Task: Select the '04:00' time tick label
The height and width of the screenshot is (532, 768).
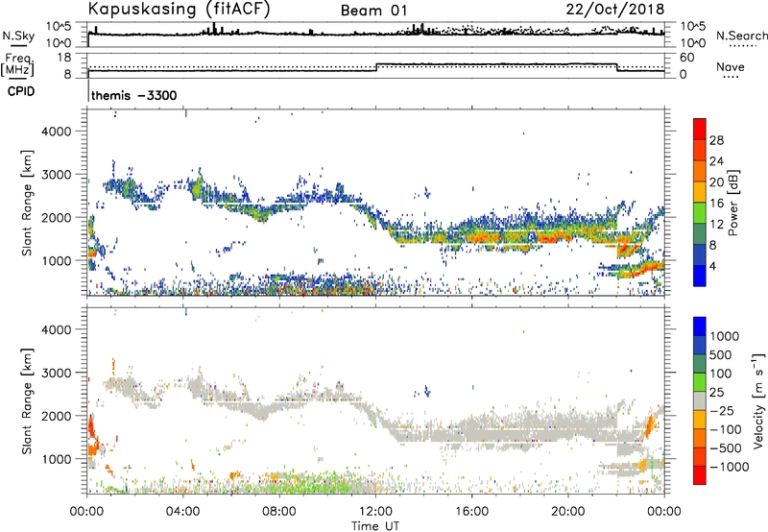Action: tap(183, 512)
